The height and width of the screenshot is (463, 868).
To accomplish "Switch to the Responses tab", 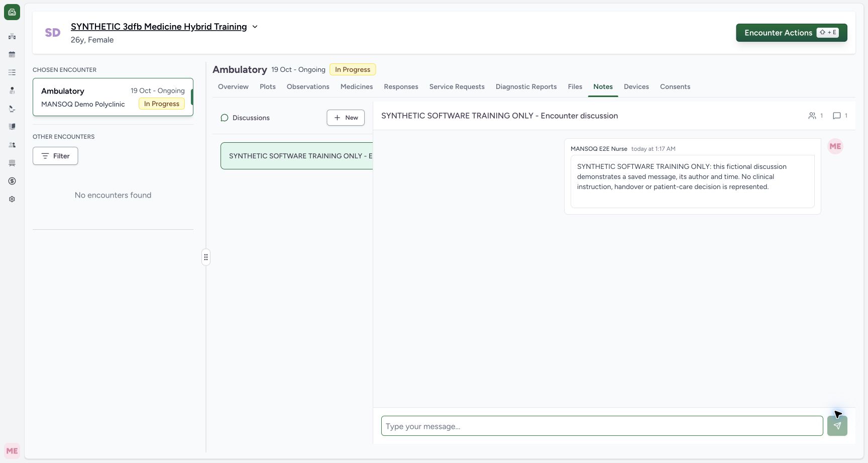I will 401,86.
